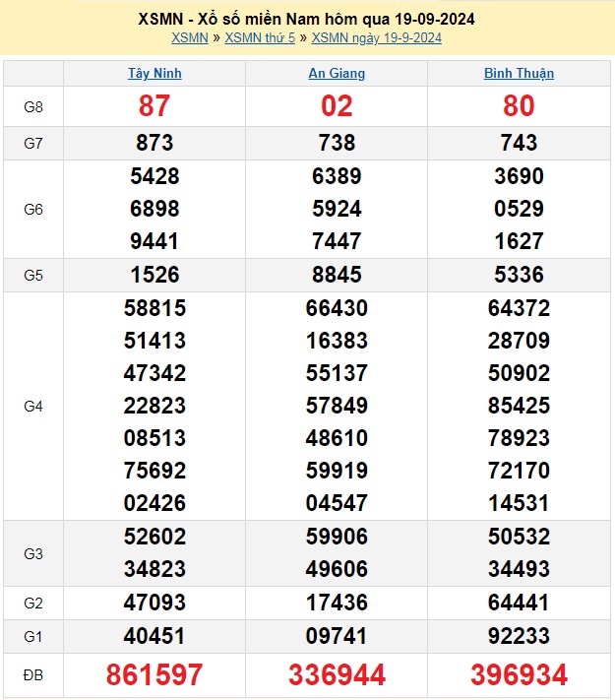Click the red G8 number 80

519,106
